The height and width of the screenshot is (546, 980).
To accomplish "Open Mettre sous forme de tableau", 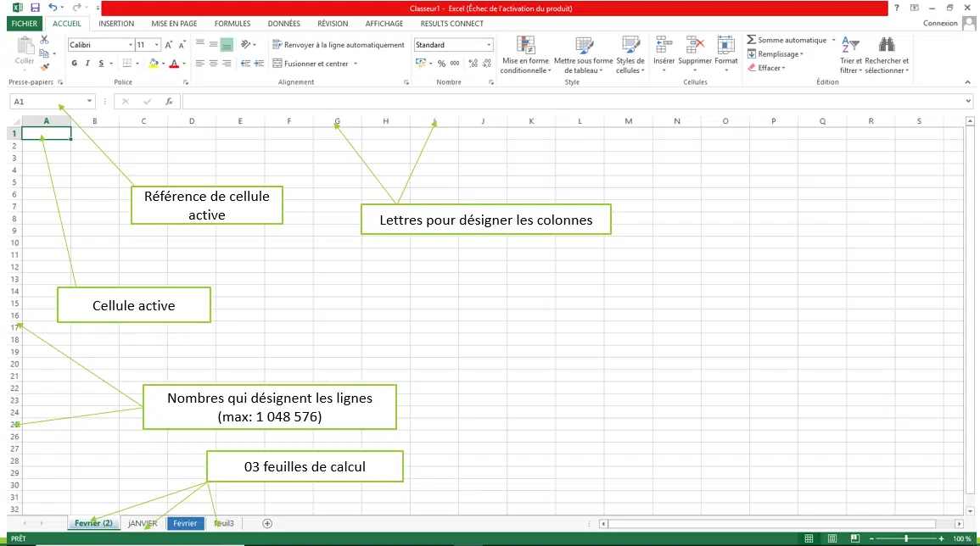I will (x=584, y=55).
